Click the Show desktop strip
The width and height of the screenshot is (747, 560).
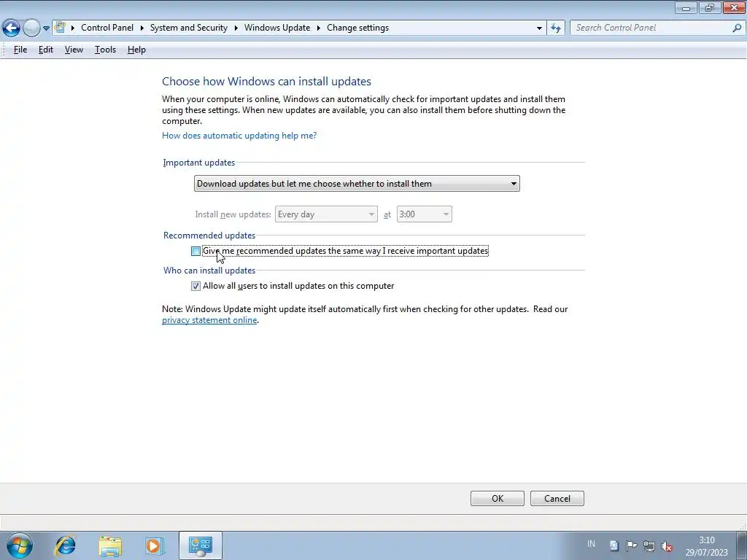742,545
